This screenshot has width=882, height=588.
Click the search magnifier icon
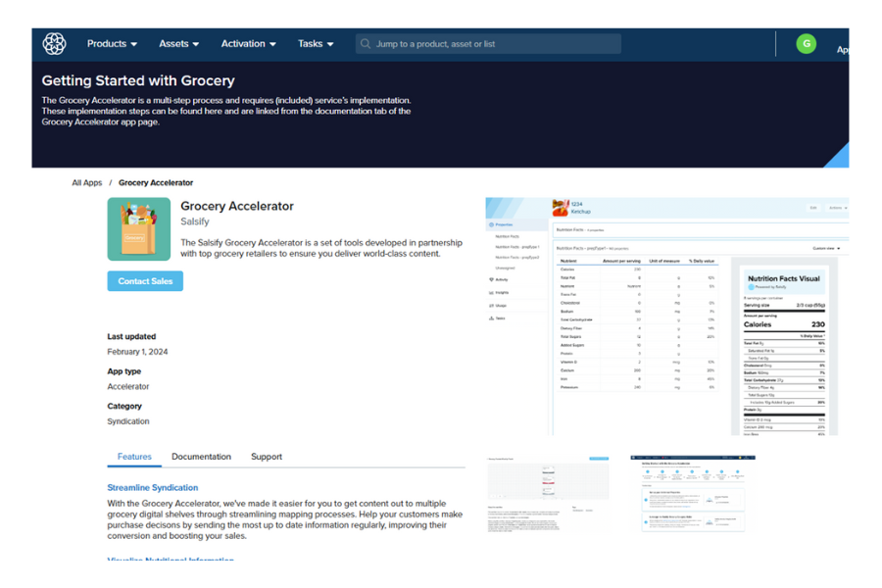coord(366,44)
